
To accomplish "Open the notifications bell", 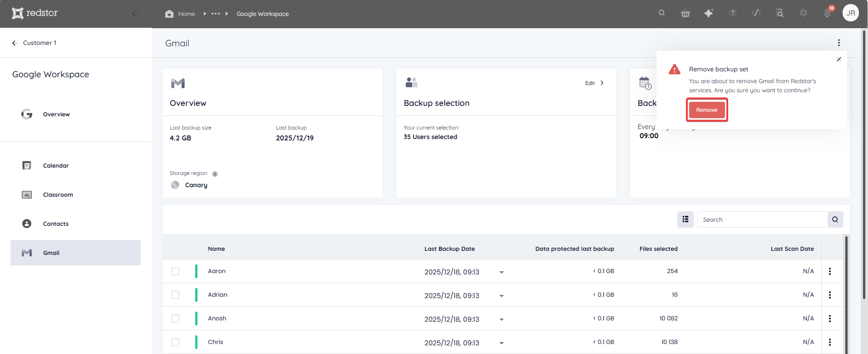I will [x=827, y=13].
